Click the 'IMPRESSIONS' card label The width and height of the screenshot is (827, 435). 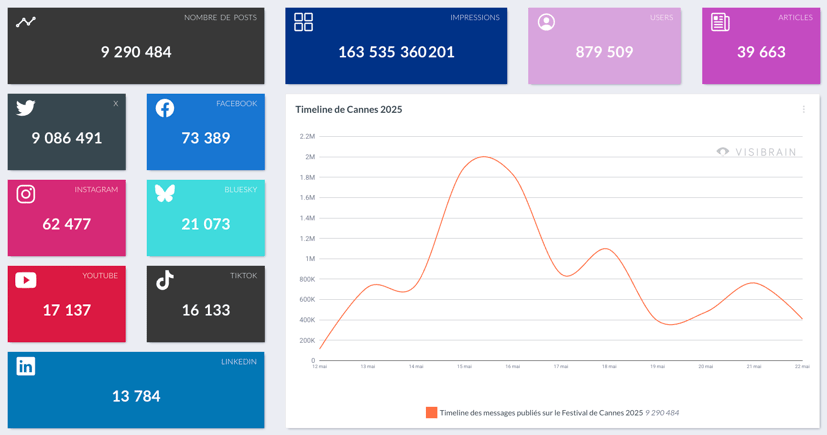point(475,17)
